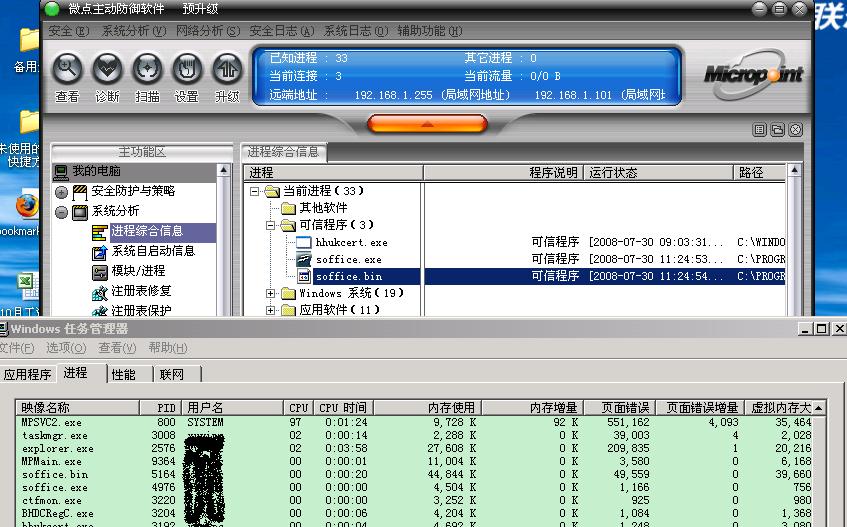The width and height of the screenshot is (847, 527).
Task: Switch to Task Manager 联网 tab
Action: 172,375
